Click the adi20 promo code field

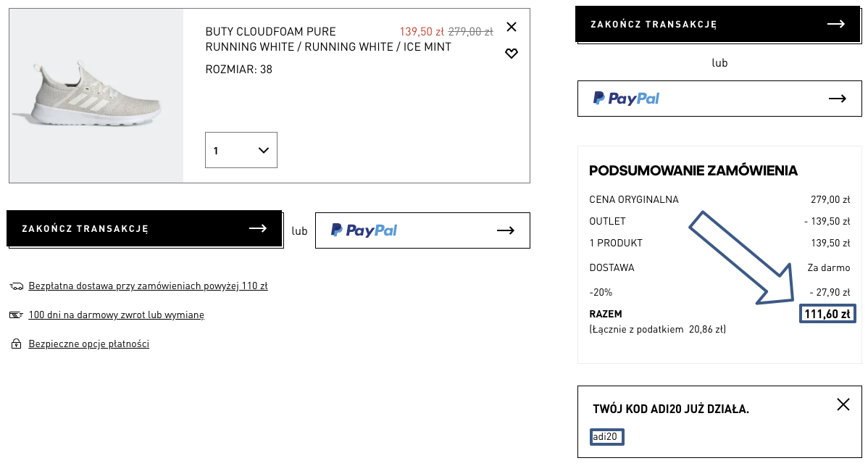(606, 437)
